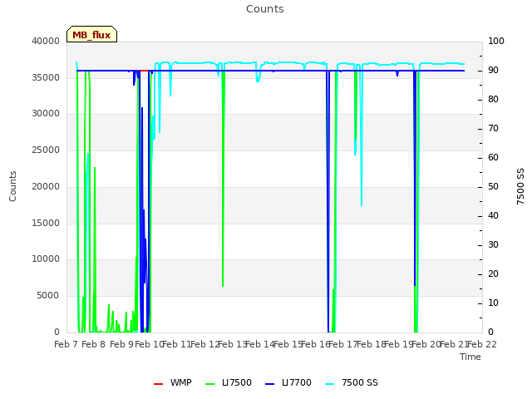Click the 80 right axis tick label

tap(493, 100)
